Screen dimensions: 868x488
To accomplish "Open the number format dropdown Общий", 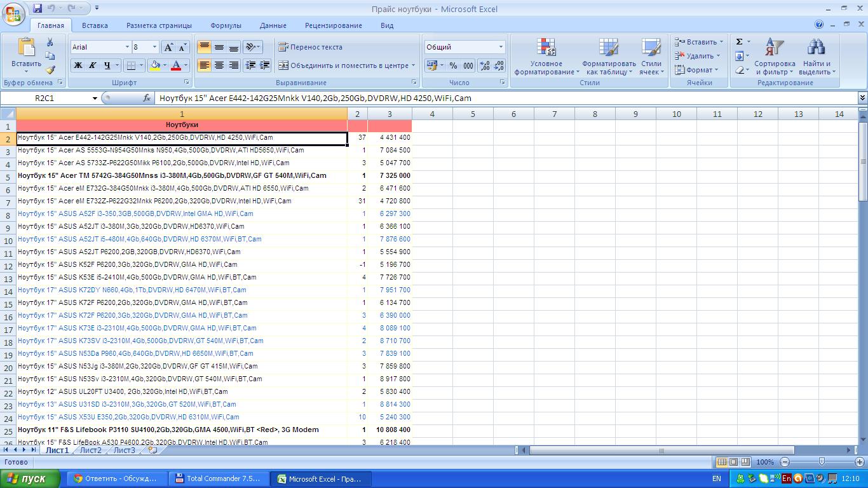I will click(x=501, y=47).
